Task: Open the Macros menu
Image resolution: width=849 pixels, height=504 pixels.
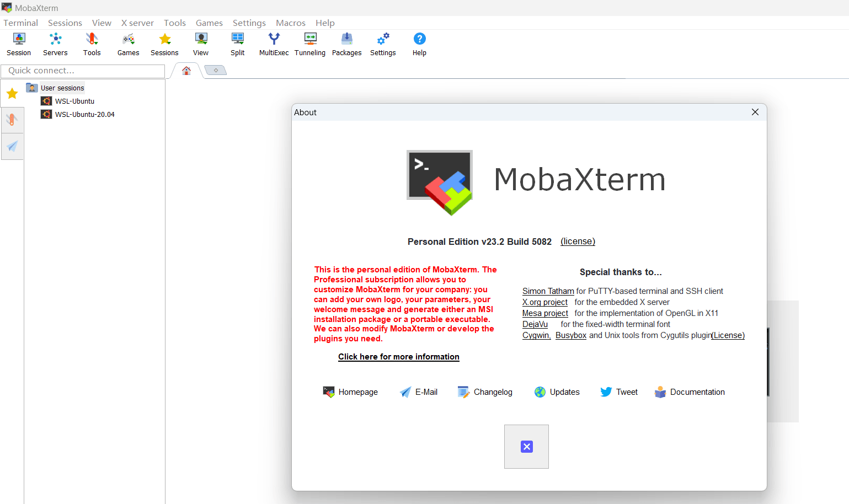Action: (290, 23)
